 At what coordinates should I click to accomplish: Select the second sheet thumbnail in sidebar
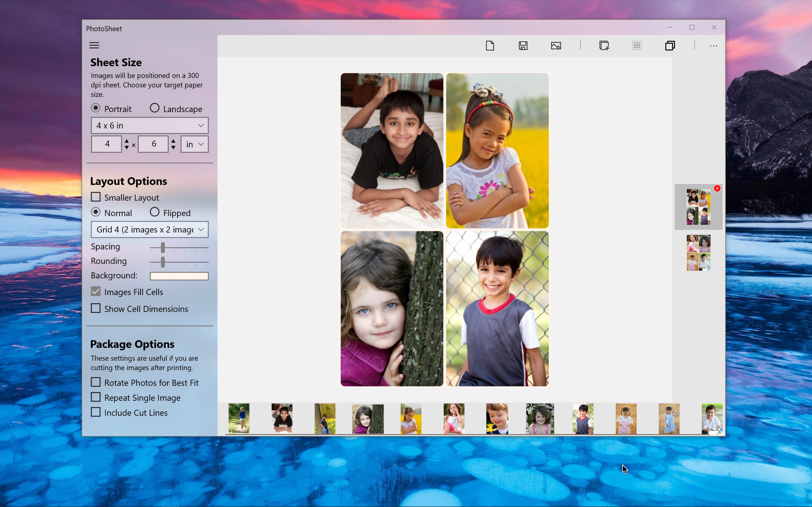[x=698, y=253]
